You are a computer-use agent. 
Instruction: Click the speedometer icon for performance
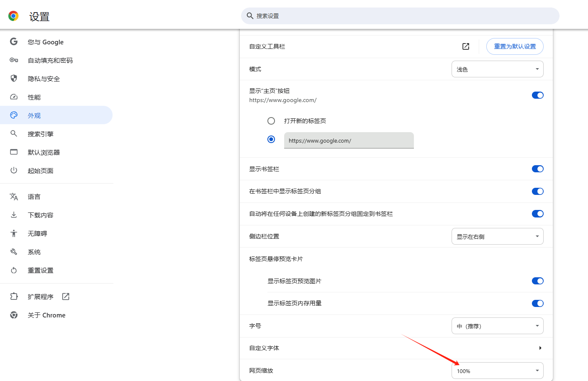pos(14,97)
